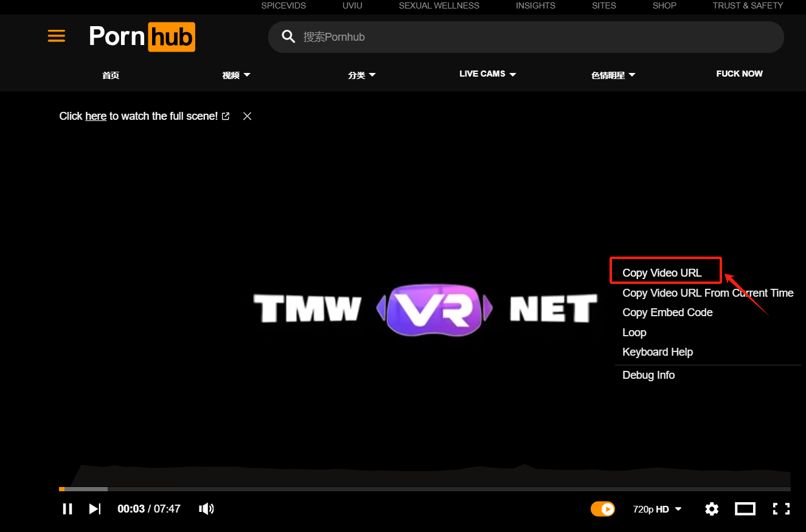Click the search magnifier icon

(288, 36)
